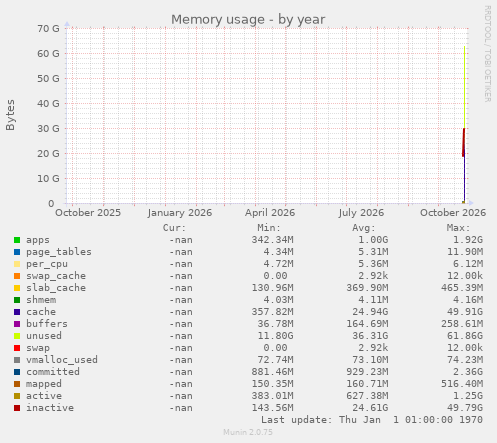The image size is (497, 443).
Task: Select the 'shmem' legend label
Action: coord(41,300)
